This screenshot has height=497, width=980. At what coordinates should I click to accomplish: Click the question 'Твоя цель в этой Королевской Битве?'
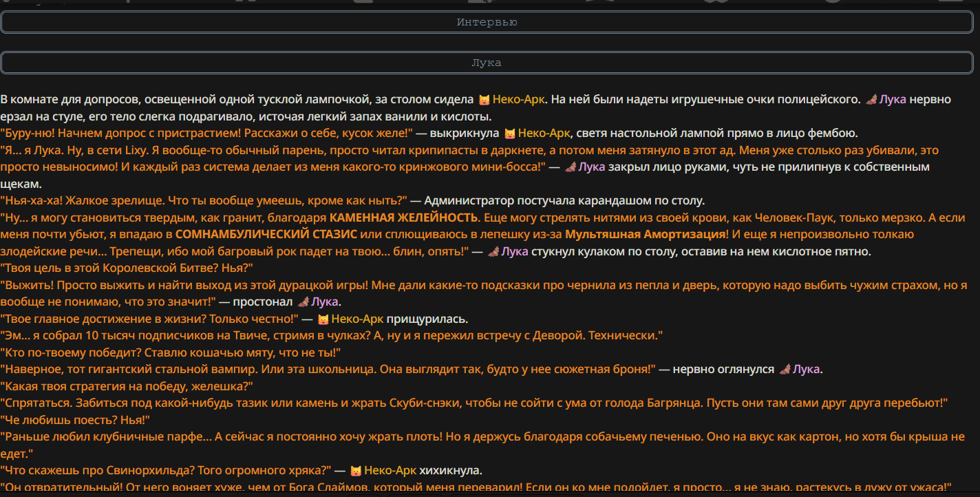127,268
